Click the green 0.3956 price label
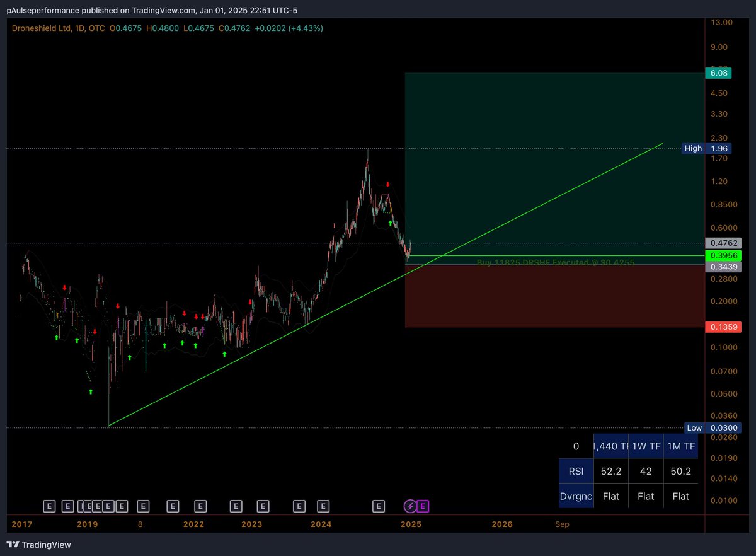This screenshot has width=756, height=556. [723, 255]
